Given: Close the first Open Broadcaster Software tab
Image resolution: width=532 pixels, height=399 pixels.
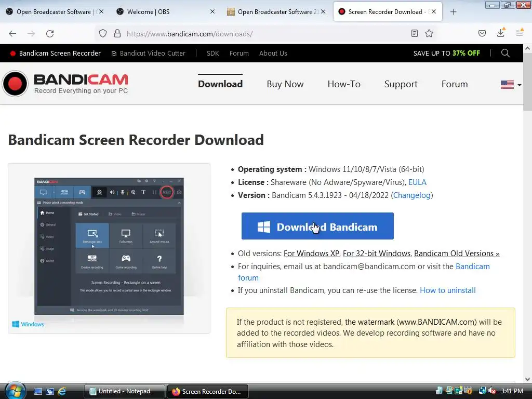Looking at the screenshot, I should (101, 11).
